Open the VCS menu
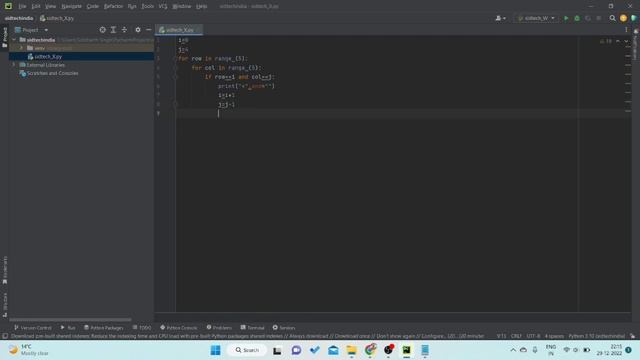640x360 pixels. (163, 6)
